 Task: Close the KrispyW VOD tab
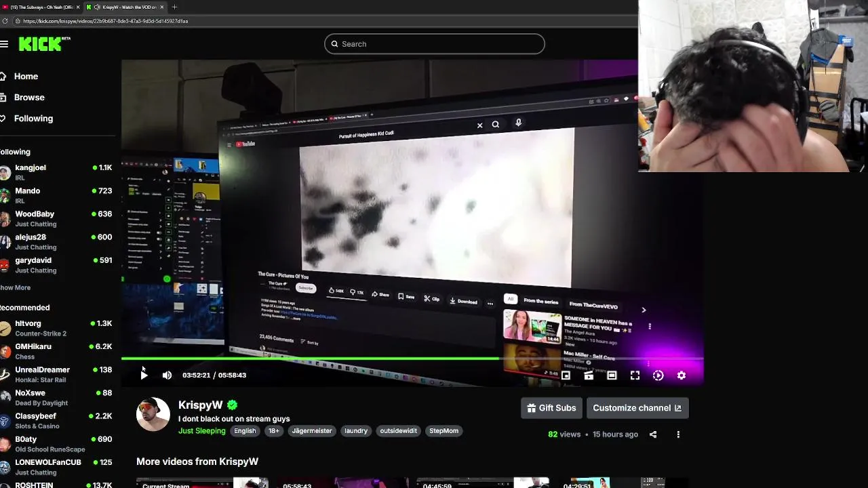click(162, 7)
